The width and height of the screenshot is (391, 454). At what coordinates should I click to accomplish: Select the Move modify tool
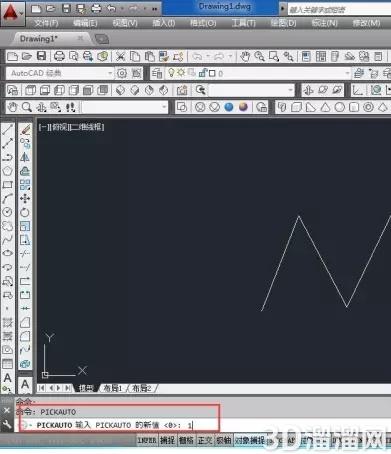(x=25, y=199)
